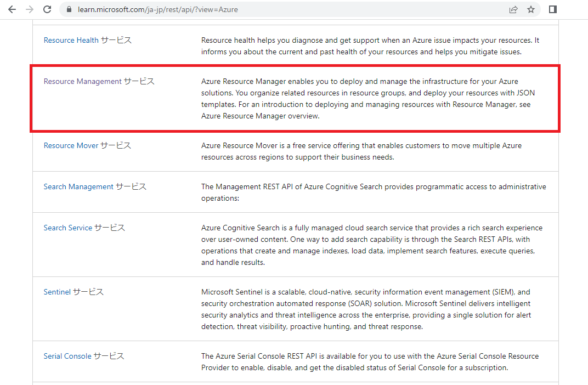Bookmark this page with star icon
This screenshot has width=588, height=385.
(530, 9)
